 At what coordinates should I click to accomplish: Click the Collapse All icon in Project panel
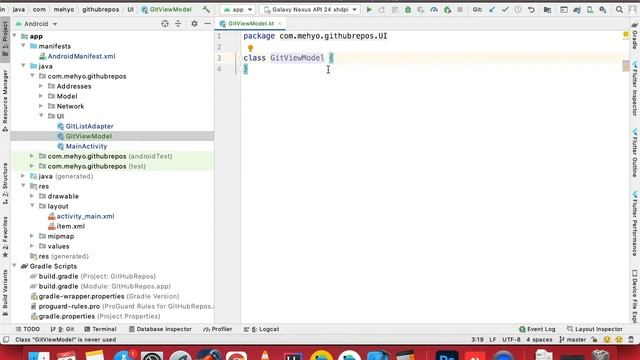click(178, 24)
